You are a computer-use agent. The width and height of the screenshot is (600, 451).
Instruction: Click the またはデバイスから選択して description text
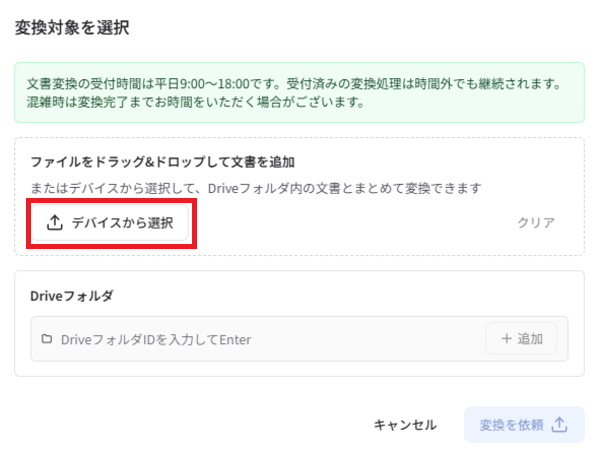(256, 188)
